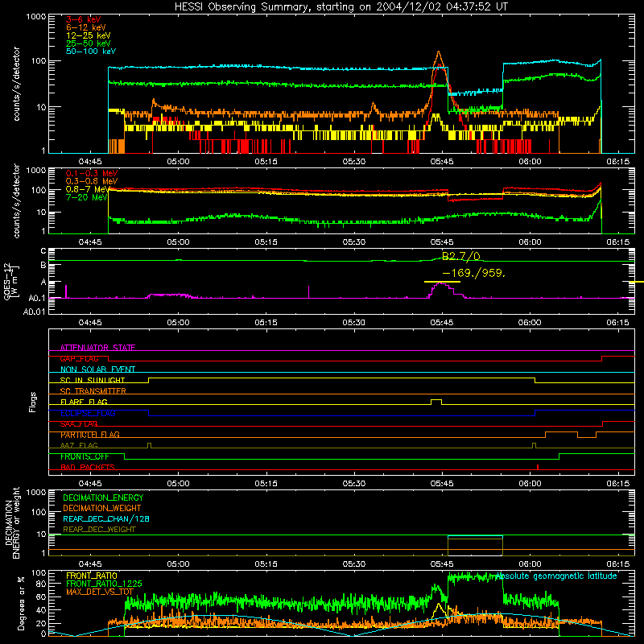Click the HESSI Observing Summary title
Viewport: 644px width, 644px height.
coord(341,7)
